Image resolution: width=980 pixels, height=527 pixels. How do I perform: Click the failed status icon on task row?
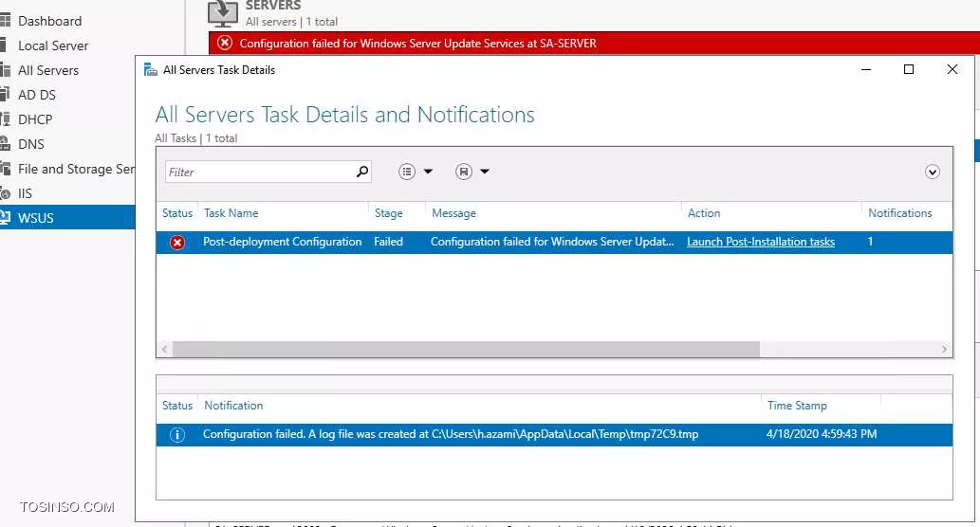[177, 243]
